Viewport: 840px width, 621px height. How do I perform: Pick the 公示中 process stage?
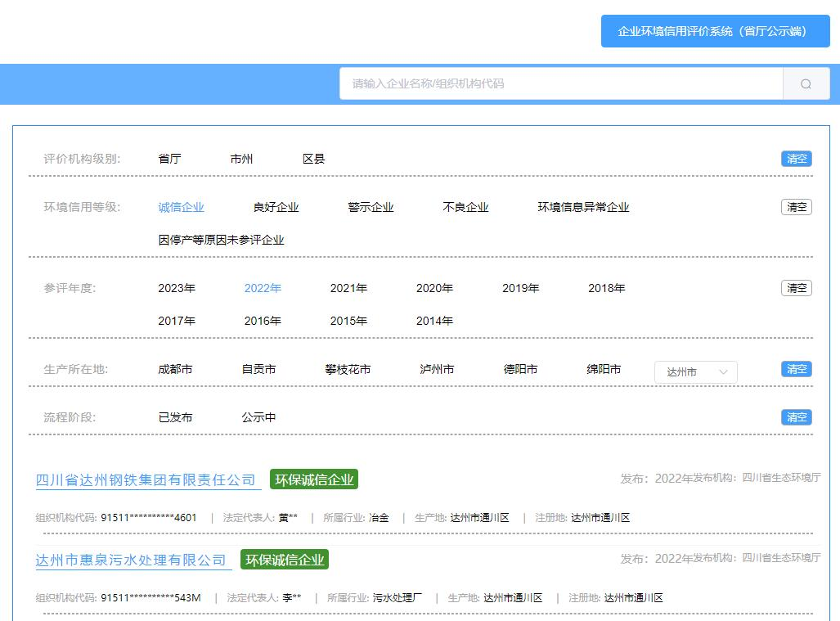coord(258,417)
